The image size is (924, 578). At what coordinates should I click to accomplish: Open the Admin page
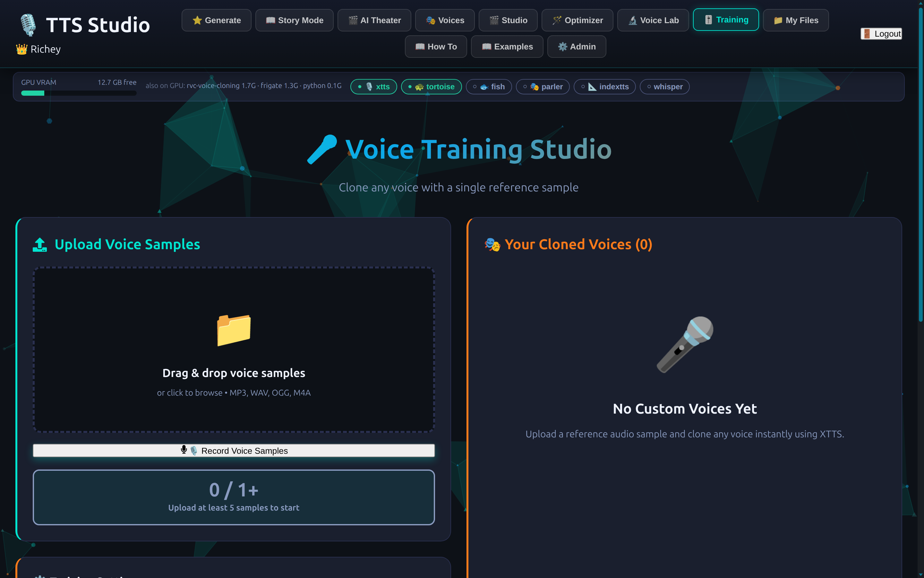pos(577,47)
